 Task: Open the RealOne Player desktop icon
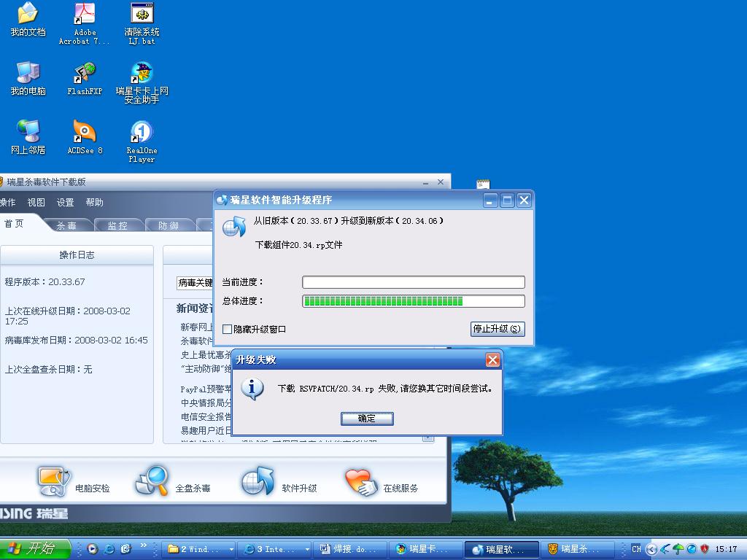(x=142, y=133)
